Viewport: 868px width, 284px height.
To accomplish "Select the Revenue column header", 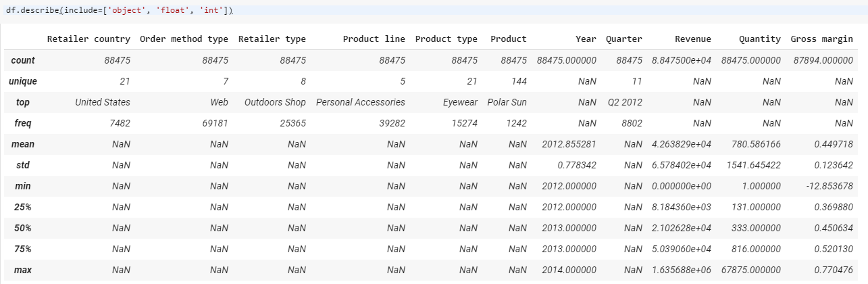I will coord(690,39).
